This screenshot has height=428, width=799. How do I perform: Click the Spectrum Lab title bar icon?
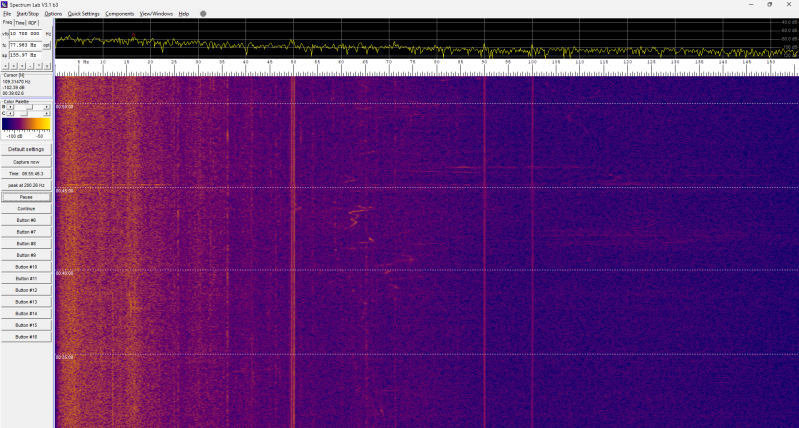4,4
